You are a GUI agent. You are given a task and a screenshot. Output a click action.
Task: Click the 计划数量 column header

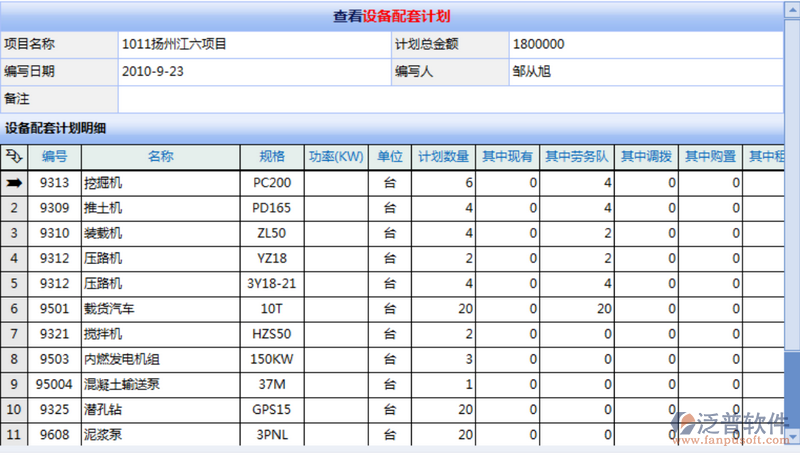(x=443, y=157)
